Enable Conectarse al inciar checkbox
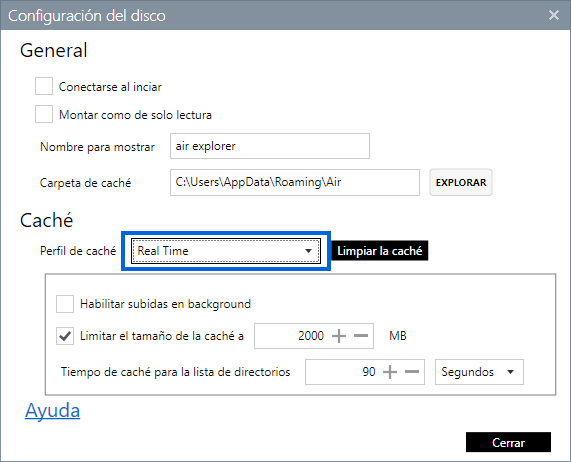 [44, 86]
